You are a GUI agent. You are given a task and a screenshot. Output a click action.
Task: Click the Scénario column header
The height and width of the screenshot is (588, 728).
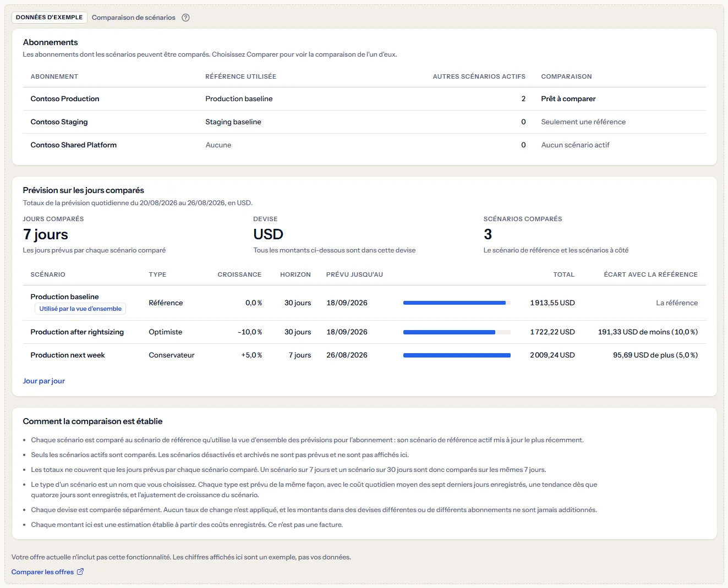tap(48, 274)
